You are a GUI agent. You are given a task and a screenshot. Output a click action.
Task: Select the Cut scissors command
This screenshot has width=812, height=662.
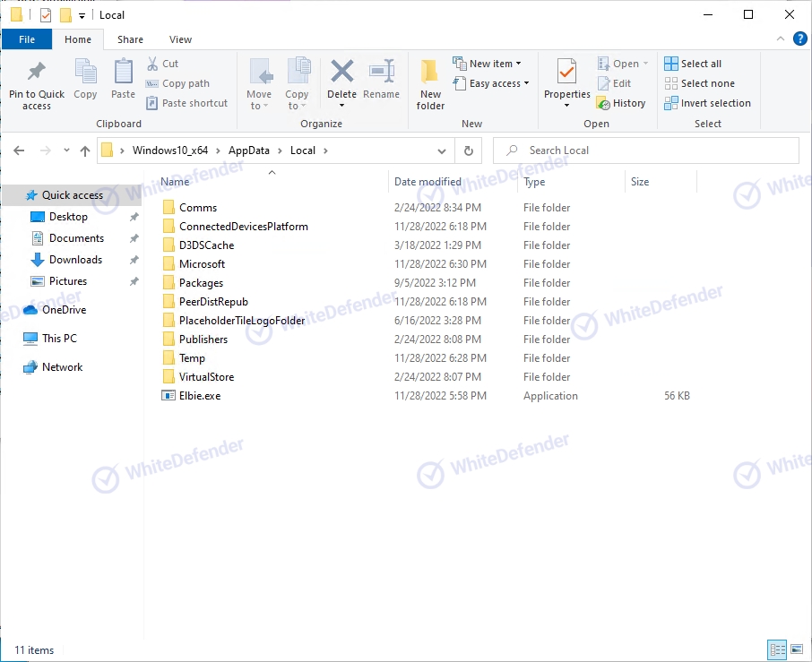tap(162, 64)
